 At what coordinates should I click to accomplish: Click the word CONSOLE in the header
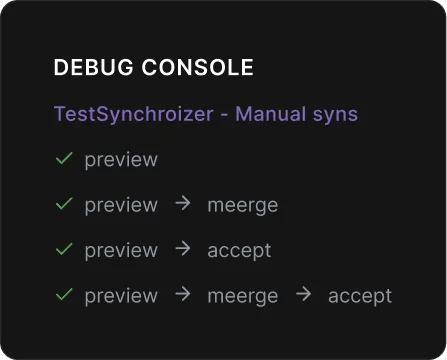pyautogui.click(x=198, y=67)
